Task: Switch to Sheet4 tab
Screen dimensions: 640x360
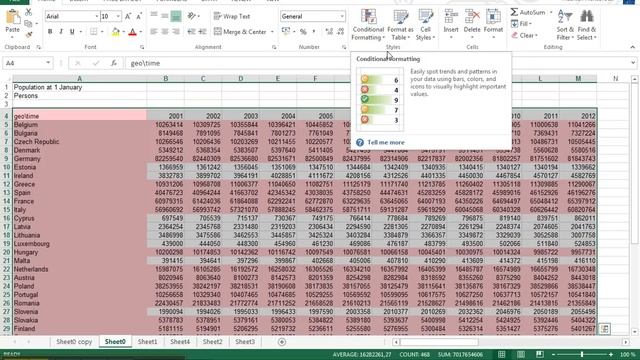Action: (x=180, y=342)
